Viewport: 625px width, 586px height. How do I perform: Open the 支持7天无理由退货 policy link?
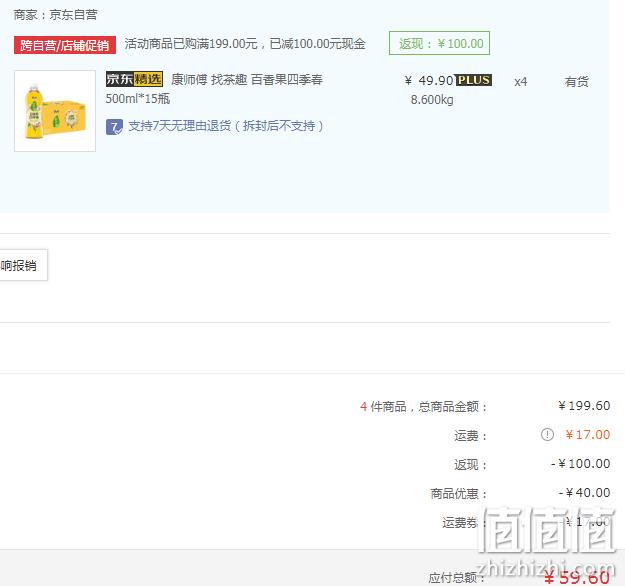coord(226,126)
